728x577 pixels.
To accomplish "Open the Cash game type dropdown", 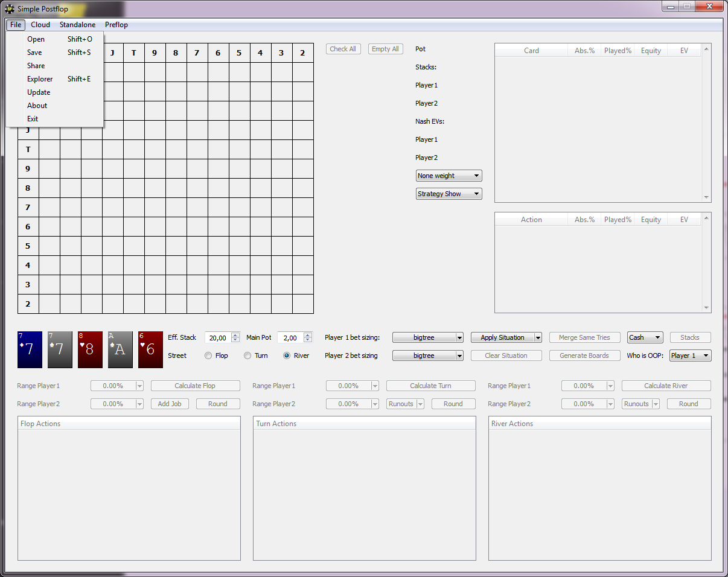I will pos(645,337).
